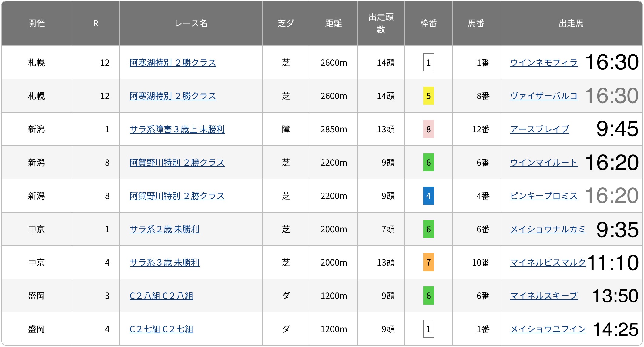Viewport: 644px width, 347px height.
Task: Open horse link メイショウユフイン
Action: 548,329
